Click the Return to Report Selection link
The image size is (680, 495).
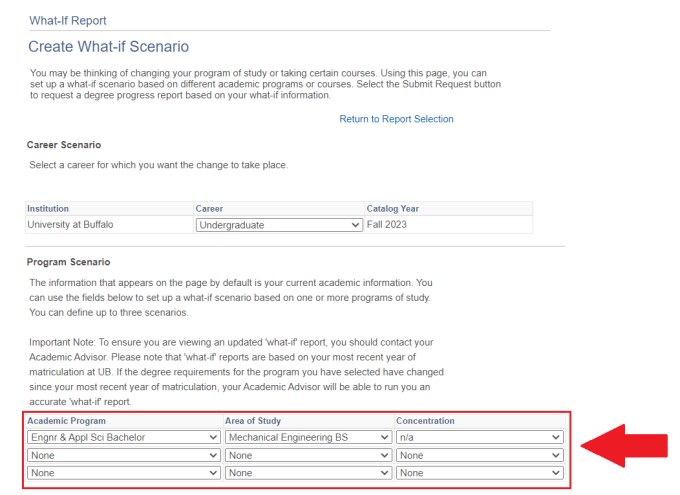tap(396, 119)
